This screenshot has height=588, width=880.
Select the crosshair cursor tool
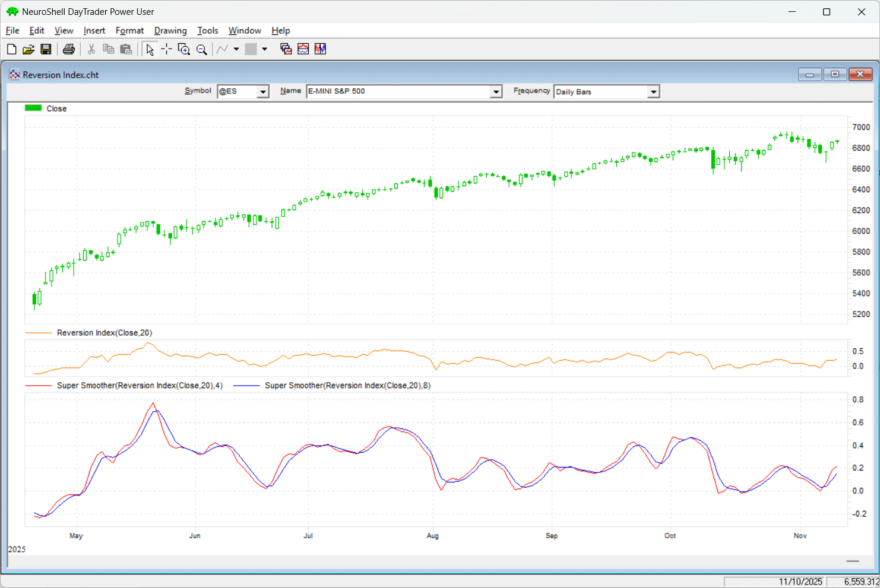167,49
